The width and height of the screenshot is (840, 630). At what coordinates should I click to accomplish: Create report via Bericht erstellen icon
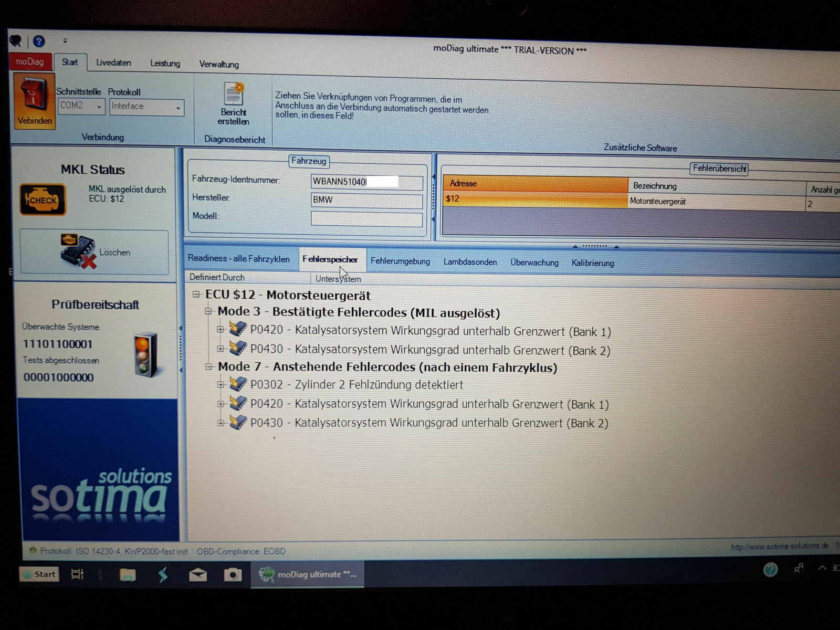click(x=234, y=104)
